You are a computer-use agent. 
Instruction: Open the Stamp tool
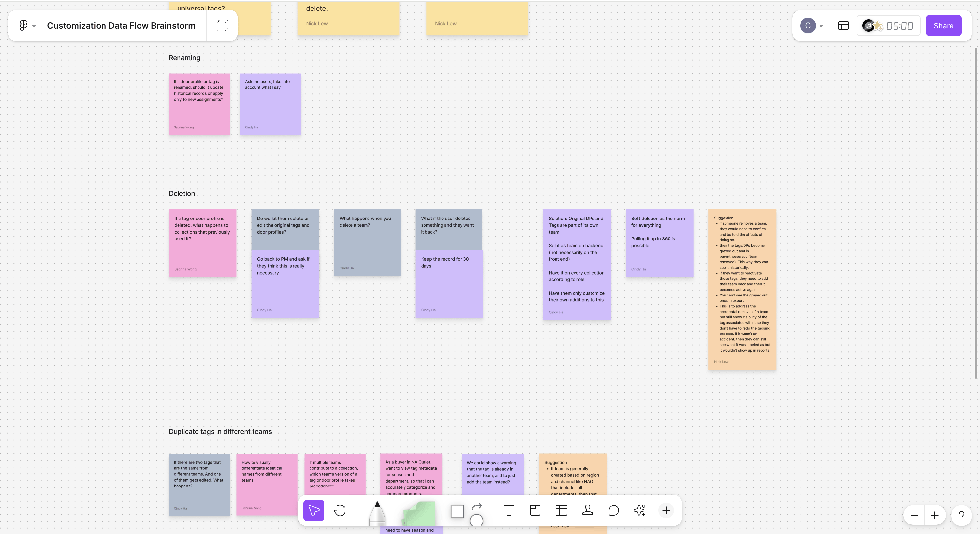[x=587, y=510]
